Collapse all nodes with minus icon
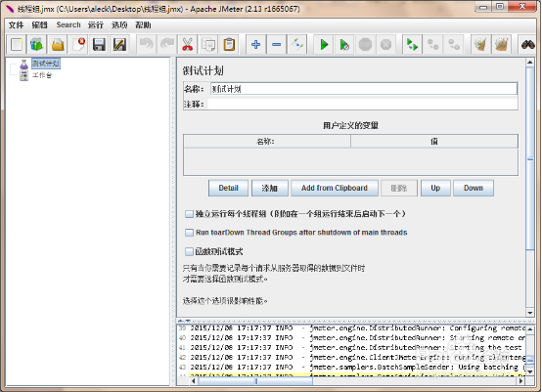Image resolution: width=542 pixels, height=392 pixels. [277, 44]
